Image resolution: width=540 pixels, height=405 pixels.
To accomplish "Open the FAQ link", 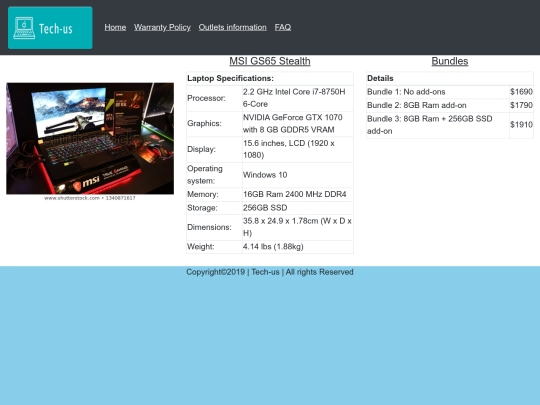I will click(x=283, y=27).
